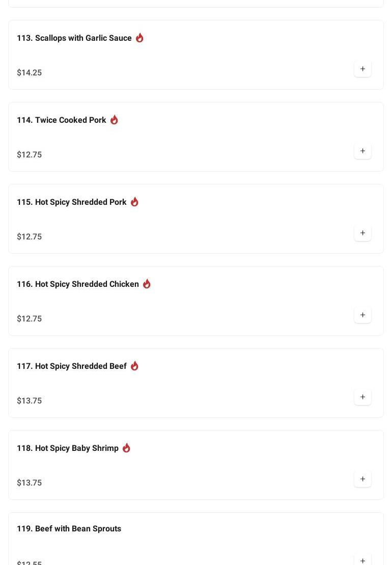Click the $13.75 price of Hot Spicy Baby Shrimp
Viewport: 392px width, 565px height.
pyautogui.click(x=30, y=483)
